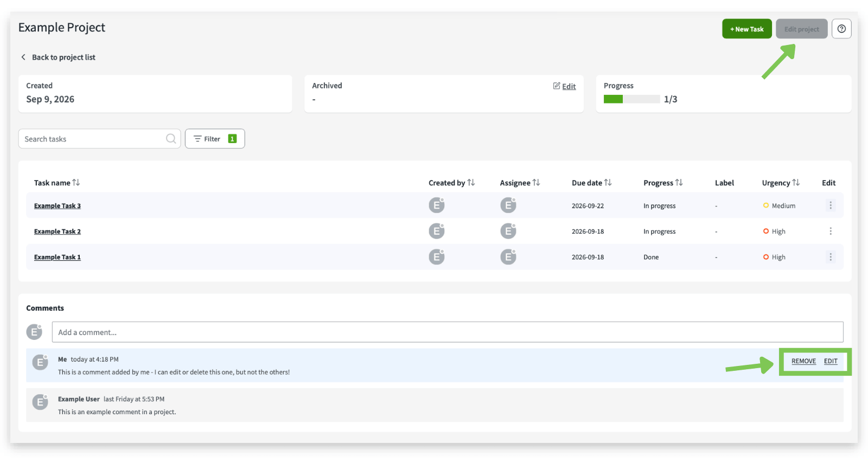
Task: Sort by Due date arrows icon
Action: pos(608,183)
